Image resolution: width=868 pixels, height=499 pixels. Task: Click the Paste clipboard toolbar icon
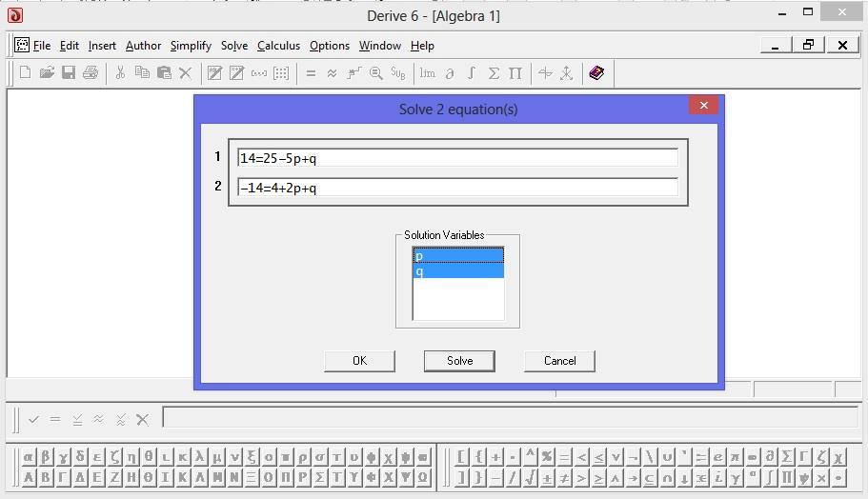pos(164,73)
